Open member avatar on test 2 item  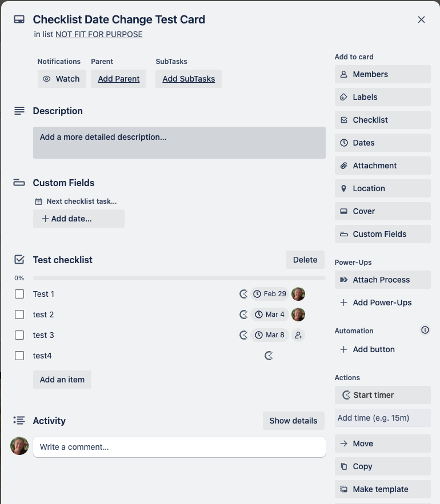tap(298, 315)
